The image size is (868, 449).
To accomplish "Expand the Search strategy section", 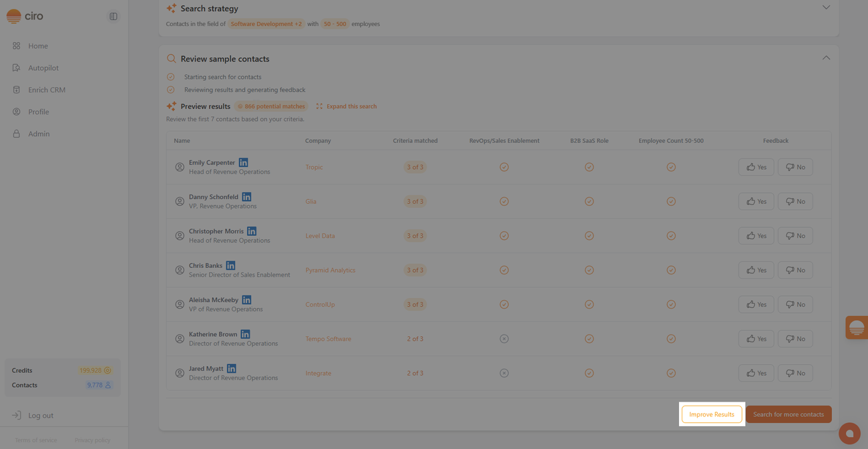I will 826,8.
